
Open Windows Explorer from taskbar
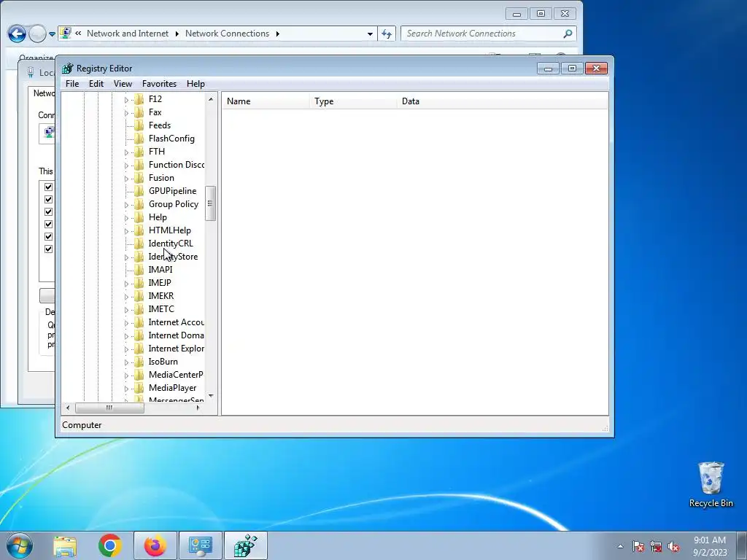click(65, 545)
